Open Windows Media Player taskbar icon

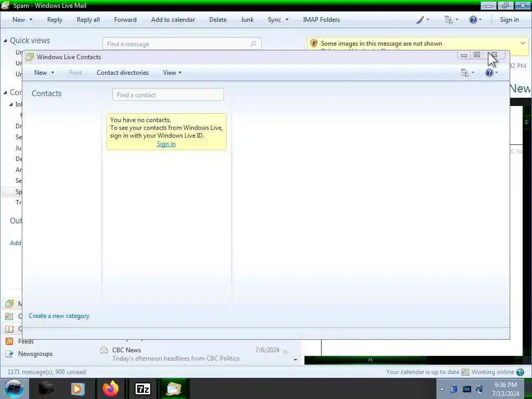78,389
